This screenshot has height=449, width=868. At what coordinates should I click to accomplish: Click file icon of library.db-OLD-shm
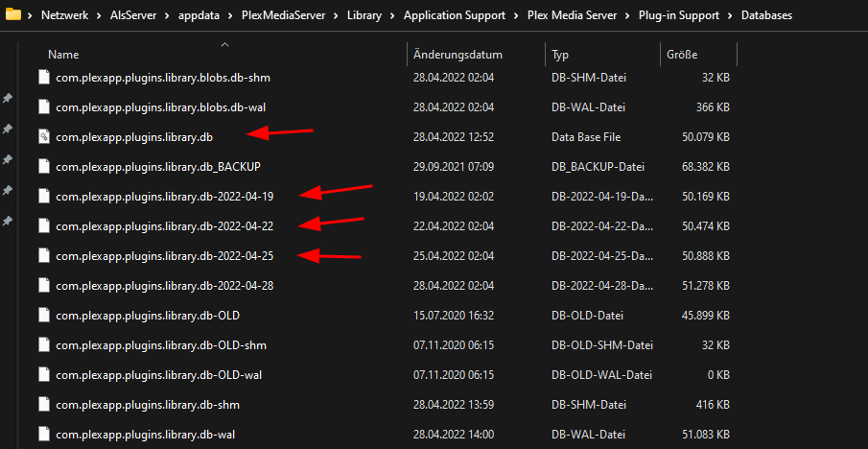coord(44,345)
